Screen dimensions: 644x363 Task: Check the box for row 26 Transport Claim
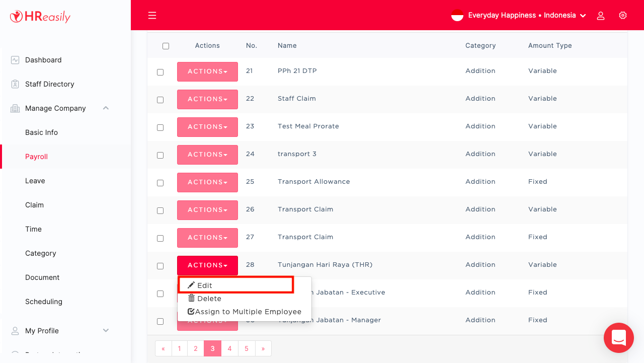coord(160,210)
